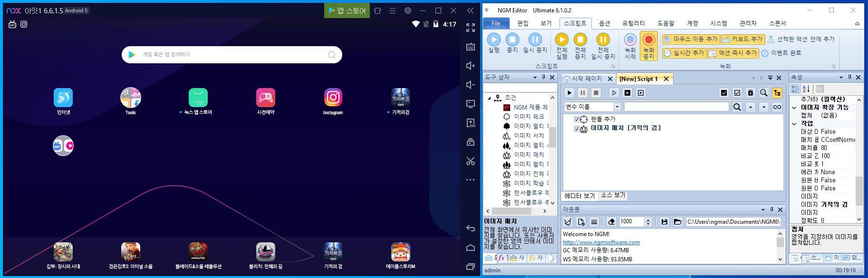This screenshot has height=278, width=868.
Task: Launch the Instagram app in Nox
Action: click(x=333, y=101)
